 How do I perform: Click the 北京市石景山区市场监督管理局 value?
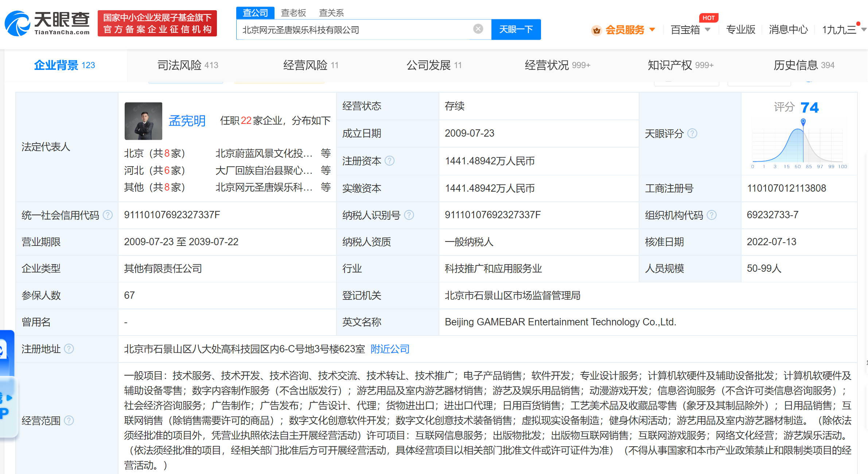513,295
